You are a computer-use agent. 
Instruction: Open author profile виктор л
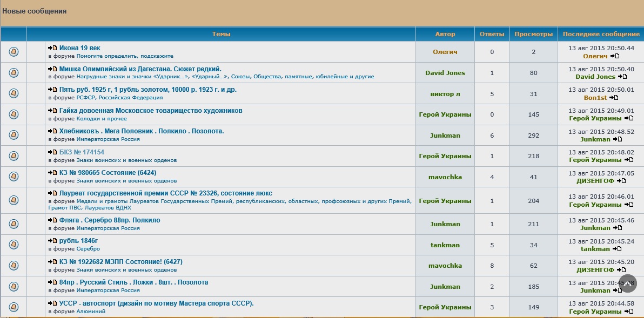[445, 93]
